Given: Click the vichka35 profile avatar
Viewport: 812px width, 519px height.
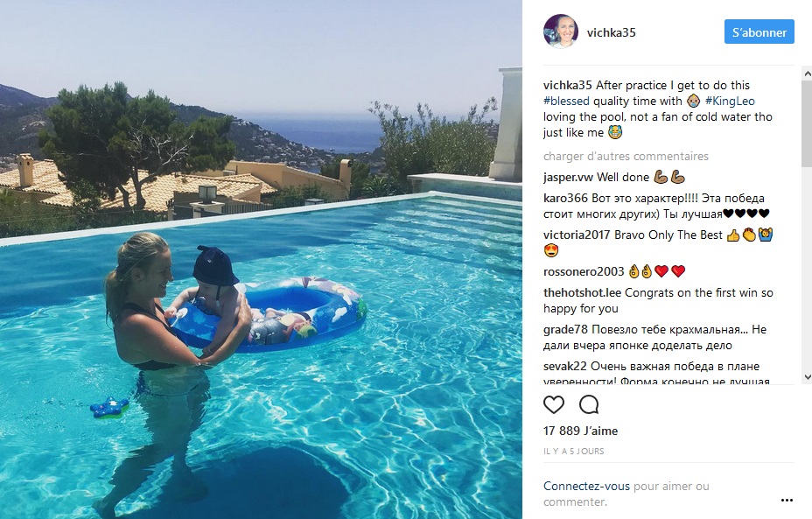Looking at the screenshot, I should pos(561,32).
